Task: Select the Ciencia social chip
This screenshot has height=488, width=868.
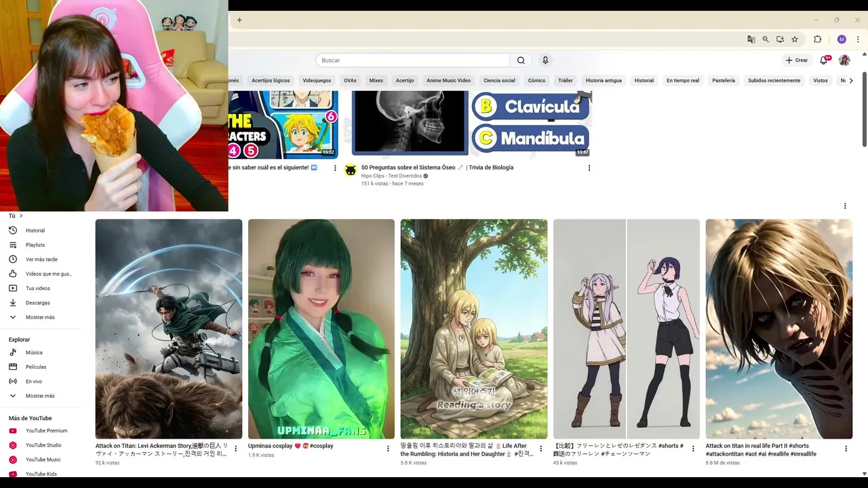Action: (499, 81)
